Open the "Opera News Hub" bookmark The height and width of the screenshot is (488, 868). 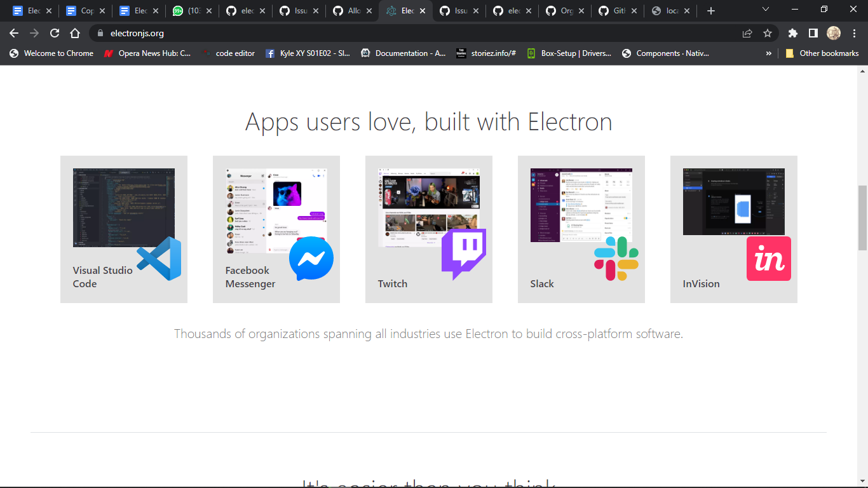(x=148, y=53)
